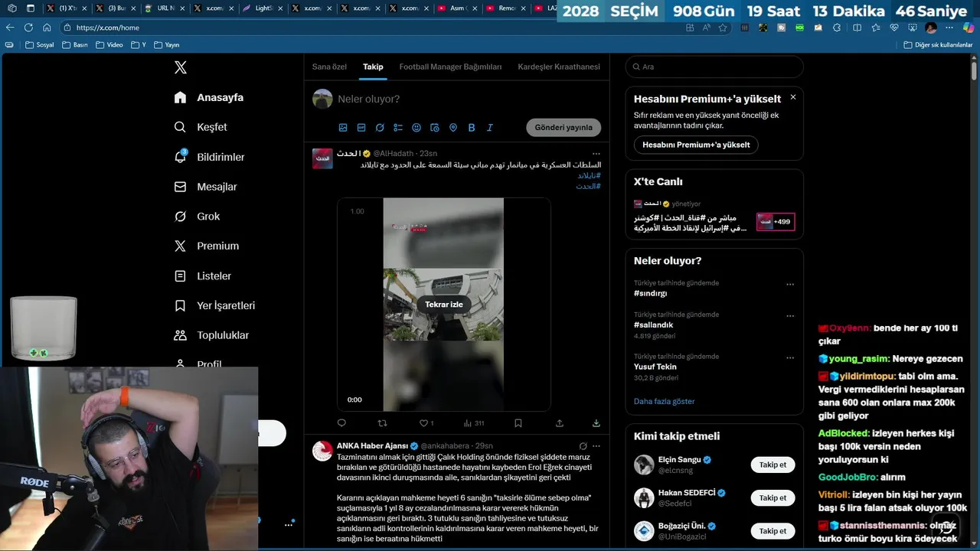Select the Takip tab
Viewport: 980px width, 551px height.
(373, 67)
